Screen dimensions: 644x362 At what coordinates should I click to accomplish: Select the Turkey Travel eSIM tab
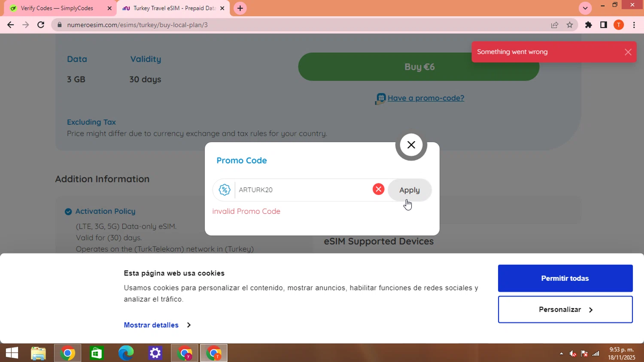174,8
